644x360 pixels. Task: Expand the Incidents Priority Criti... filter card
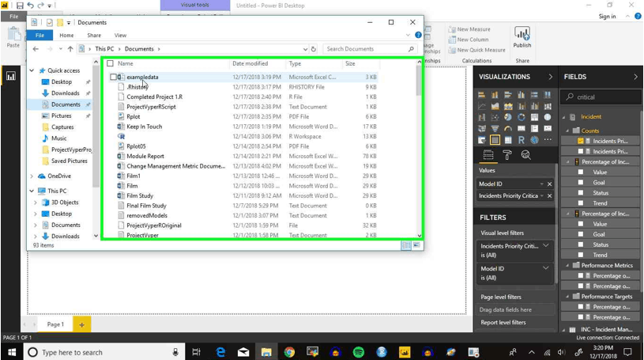point(546,245)
